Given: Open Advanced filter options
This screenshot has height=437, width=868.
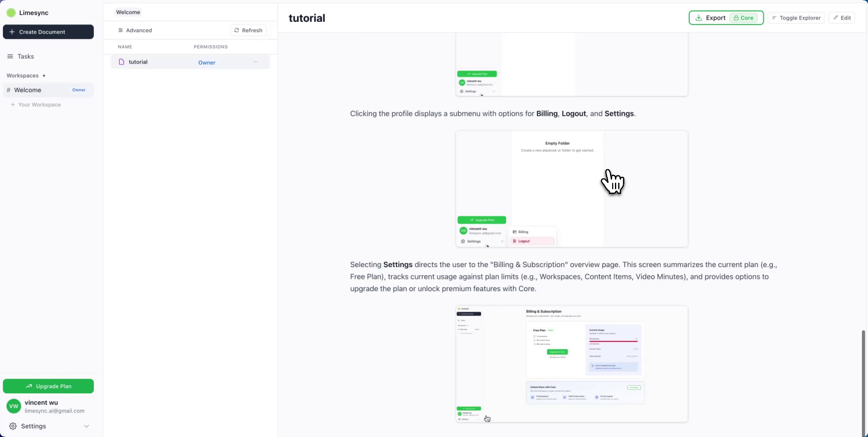Looking at the screenshot, I should coord(135,30).
